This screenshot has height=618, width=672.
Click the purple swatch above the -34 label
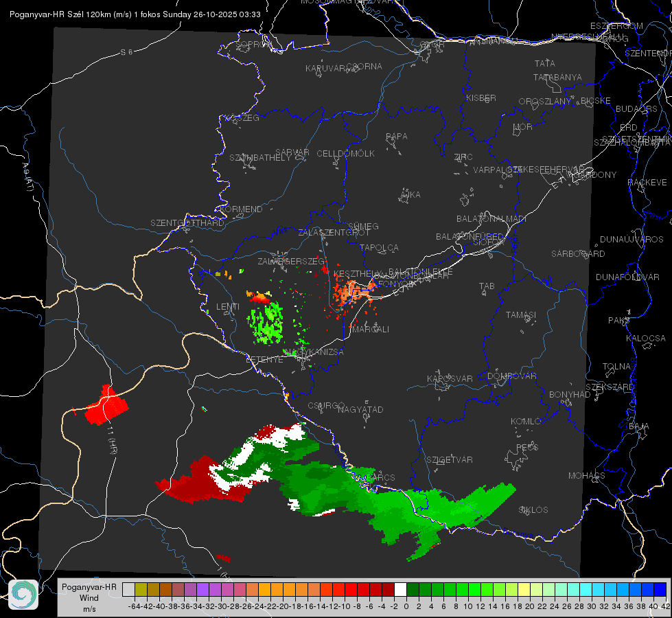pyautogui.click(x=202, y=589)
